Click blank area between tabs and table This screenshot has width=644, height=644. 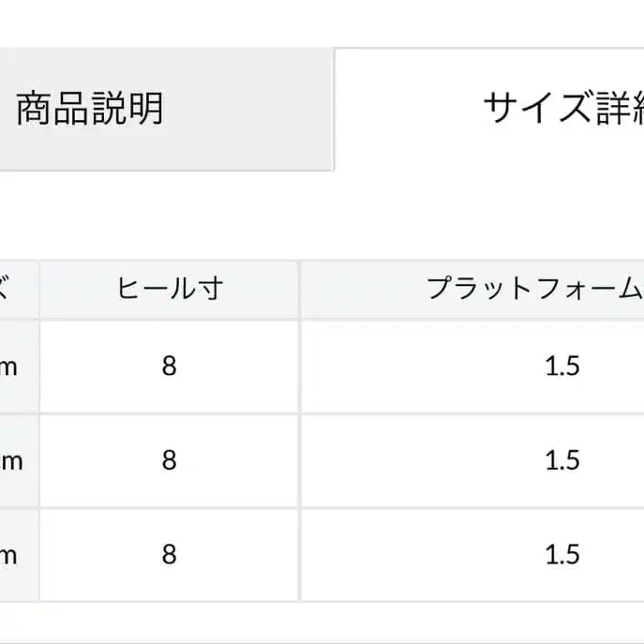pyautogui.click(x=319, y=216)
